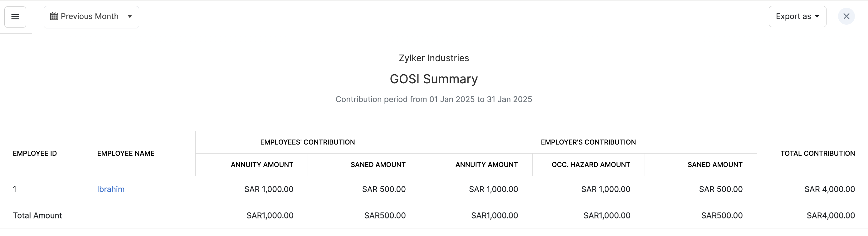Click the Employee Name column header
868x236 pixels.
(125, 153)
